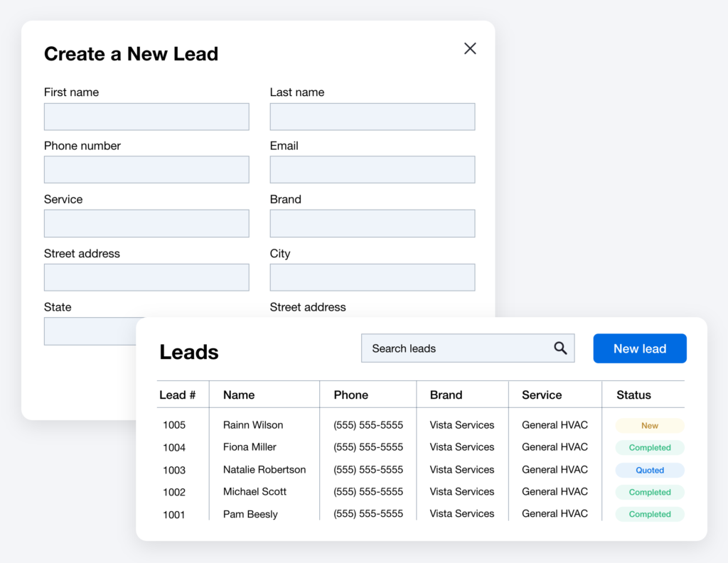Click the Brand input field in form

tap(373, 223)
